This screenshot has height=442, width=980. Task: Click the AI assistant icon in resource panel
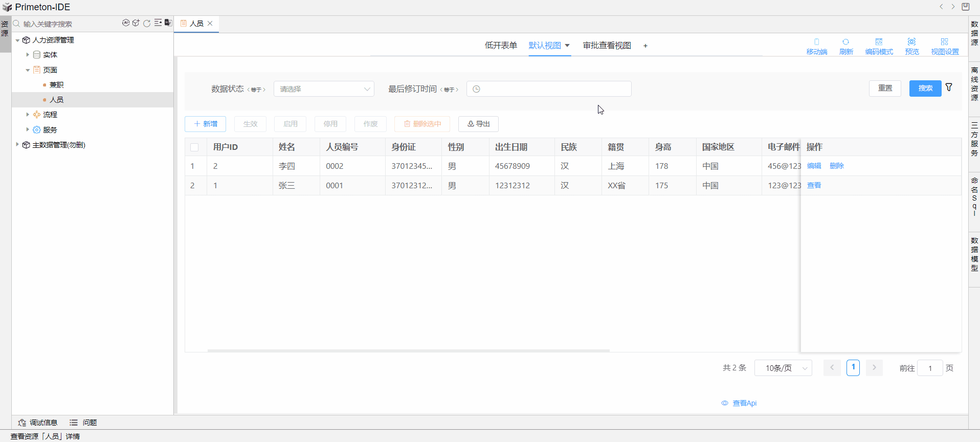click(x=125, y=23)
